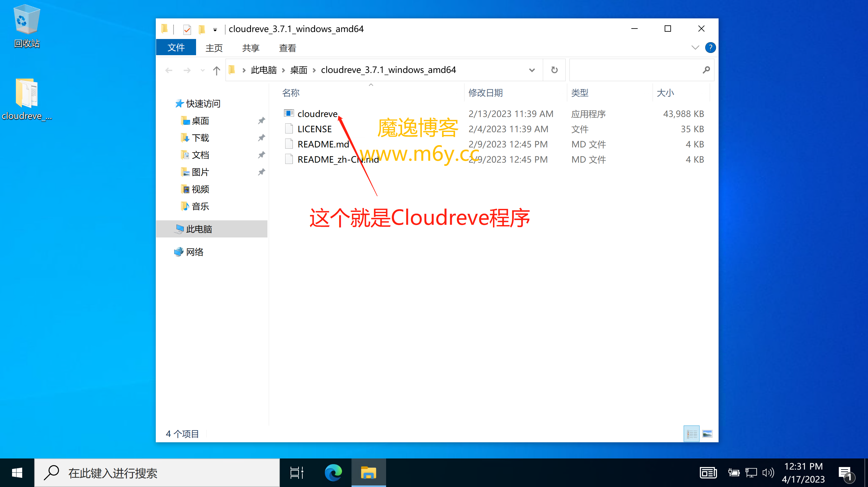Click the New Folder icon in title bar
The height and width of the screenshot is (487, 868).
click(201, 29)
